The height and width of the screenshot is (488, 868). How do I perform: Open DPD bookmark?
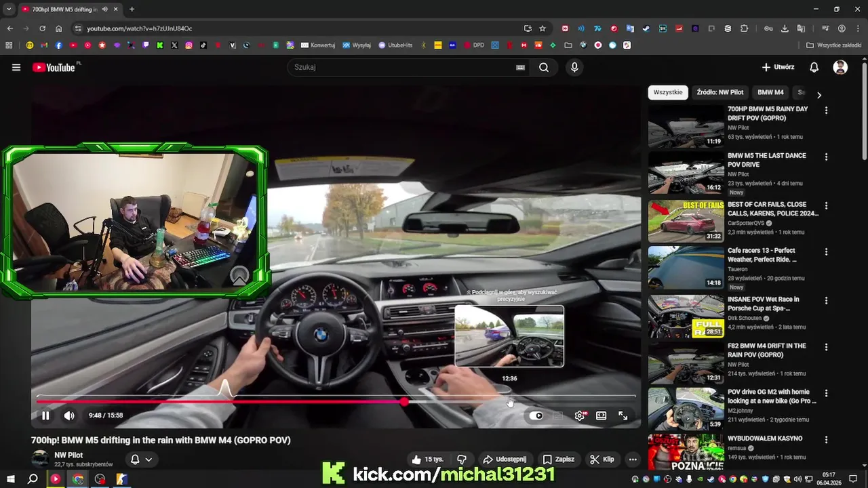473,45
